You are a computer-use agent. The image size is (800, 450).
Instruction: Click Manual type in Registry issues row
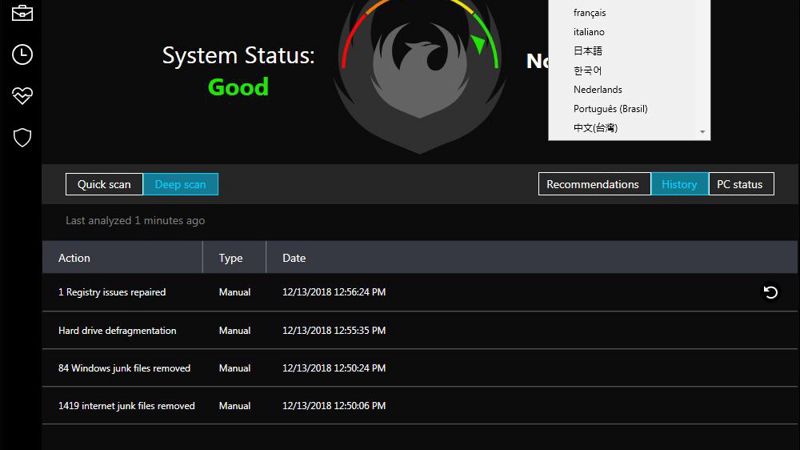[235, 292]
